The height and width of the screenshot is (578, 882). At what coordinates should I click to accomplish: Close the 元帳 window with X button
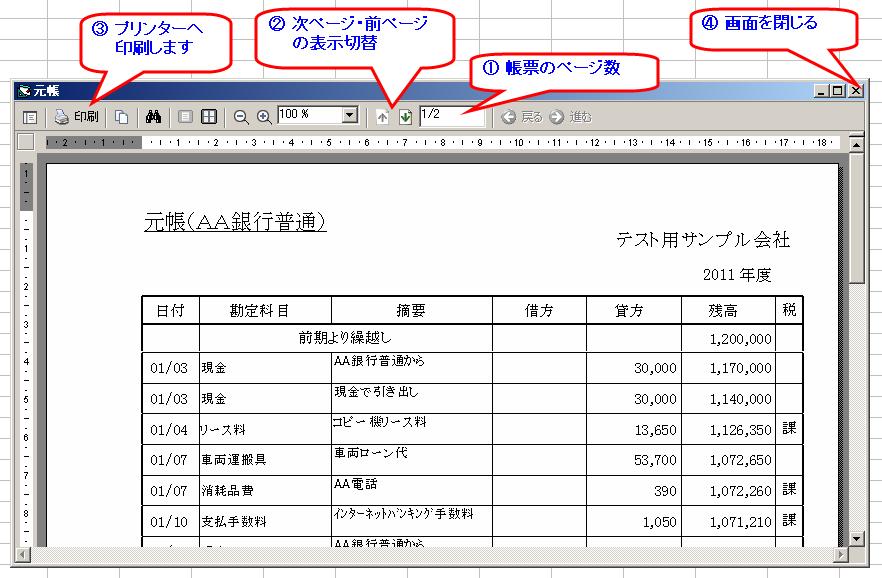(x=855, y=91)
